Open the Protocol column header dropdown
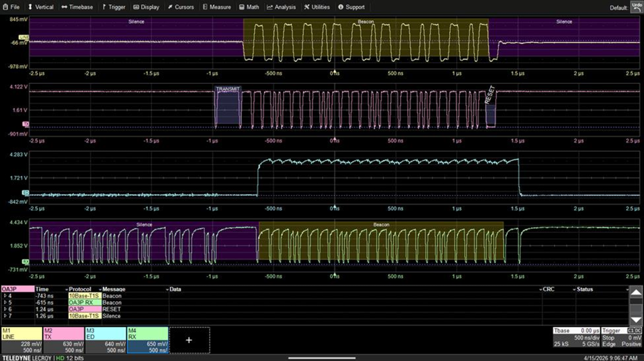Viewport: 644px width, 361px height. [100, 290]
